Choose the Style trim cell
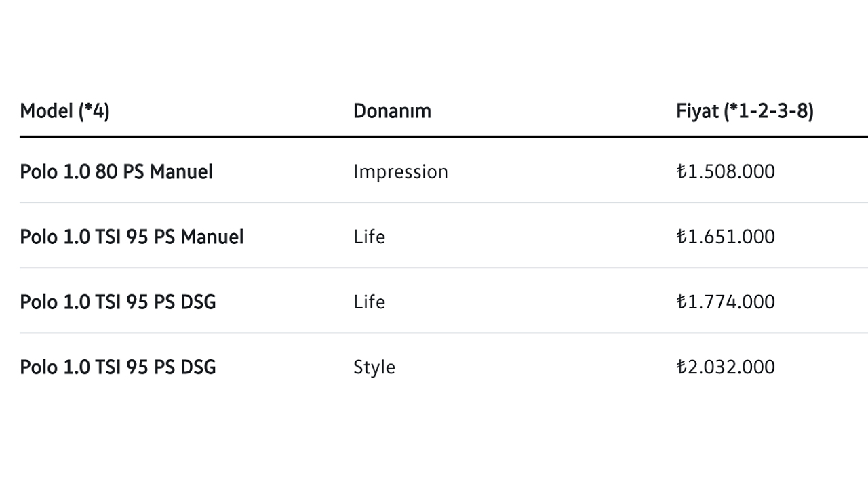 374,367
